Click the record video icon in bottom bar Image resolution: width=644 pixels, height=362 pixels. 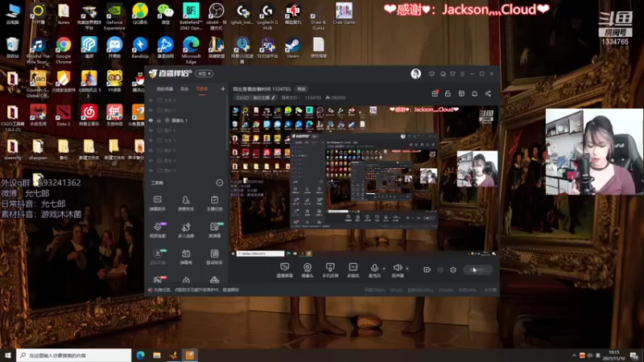pos(427,269)
